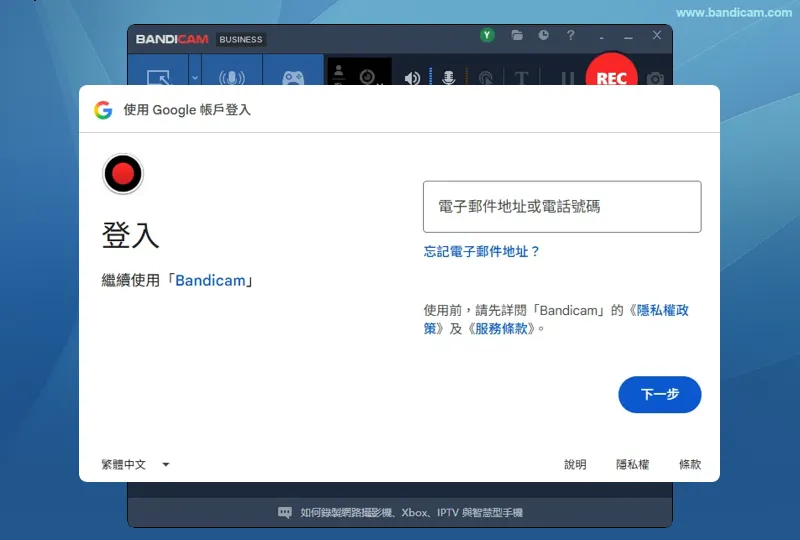800x540 pixels.
Task: Open the '繁體中文' language dropdown
Action: (x=135, y=464)
